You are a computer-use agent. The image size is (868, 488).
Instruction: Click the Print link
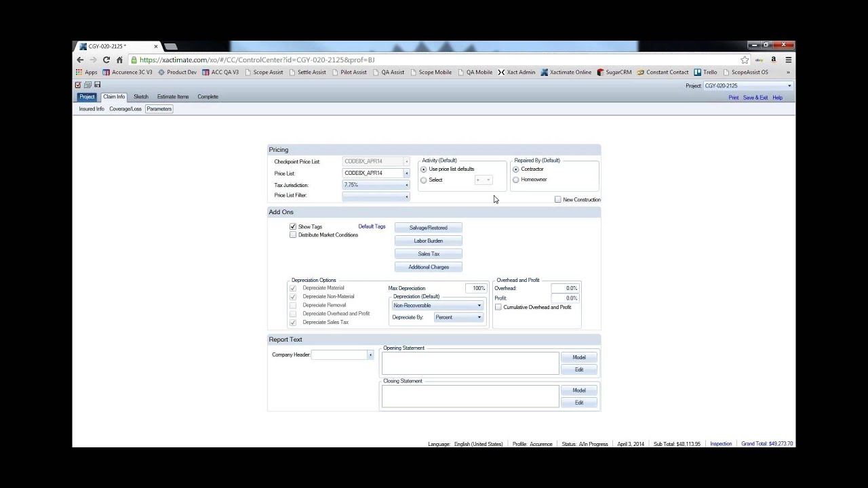coord(734,98)
